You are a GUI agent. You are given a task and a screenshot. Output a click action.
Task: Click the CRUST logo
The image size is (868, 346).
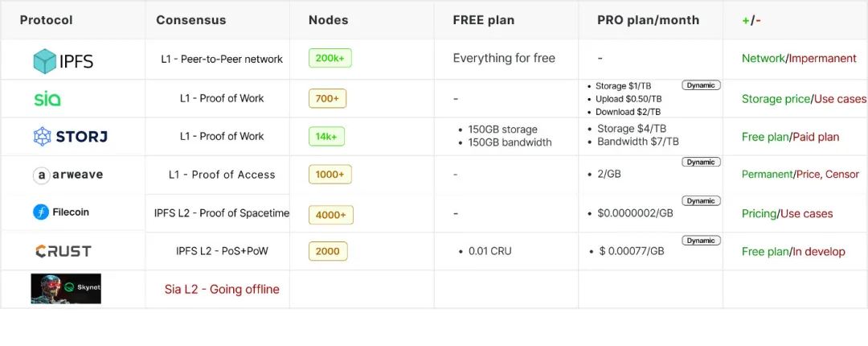click(x=63, y=251)
